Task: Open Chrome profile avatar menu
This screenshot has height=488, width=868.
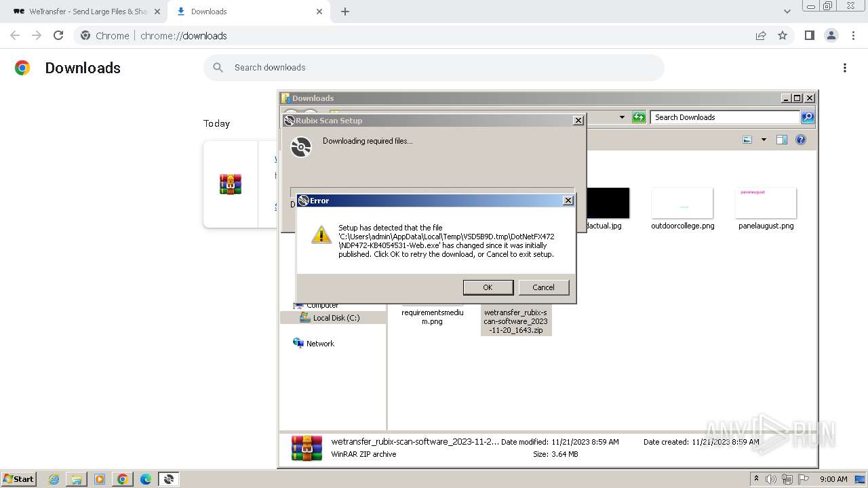Action: click(831, 35)
